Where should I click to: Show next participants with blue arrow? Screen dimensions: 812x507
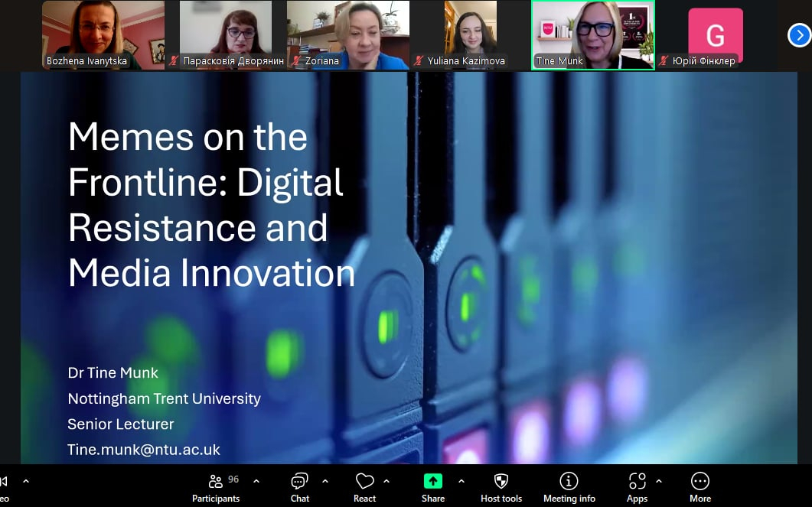(798, 35)
